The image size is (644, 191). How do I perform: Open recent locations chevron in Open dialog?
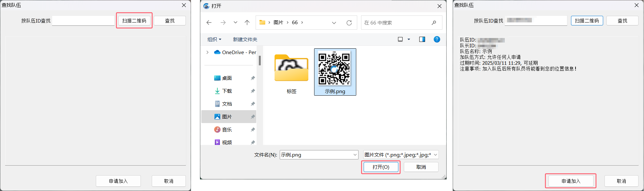[235, 23]
